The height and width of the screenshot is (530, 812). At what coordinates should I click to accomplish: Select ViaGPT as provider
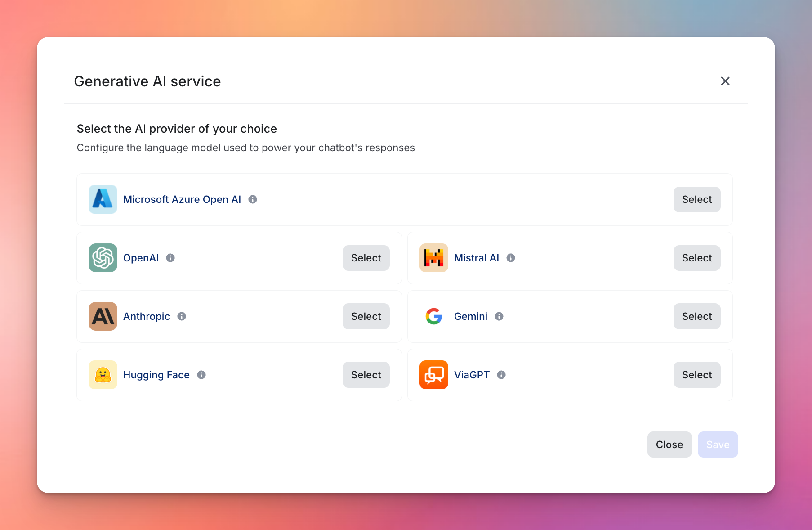697,375
